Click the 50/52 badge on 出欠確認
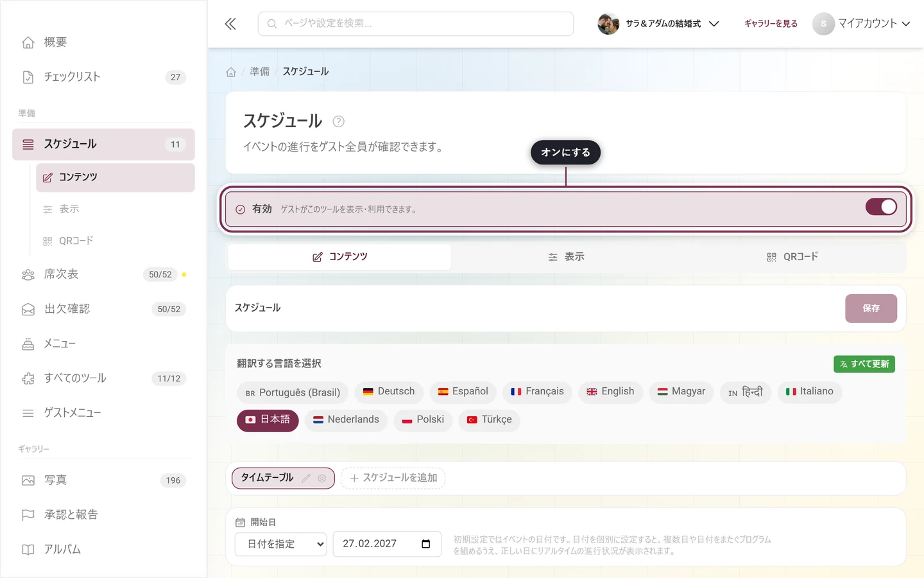 click(169, 310)
